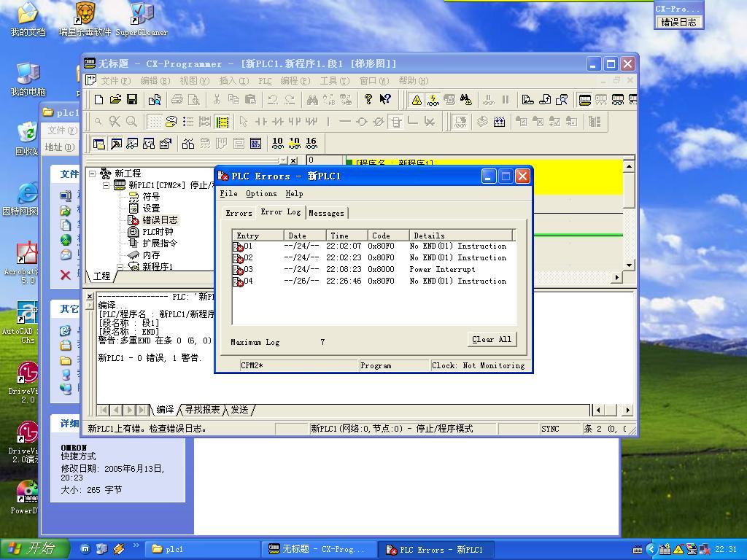Image resolution: width=747 pixels, height=560 pixels.
Task: Sort error log by Code column header
Action: (x=388, y=236)
